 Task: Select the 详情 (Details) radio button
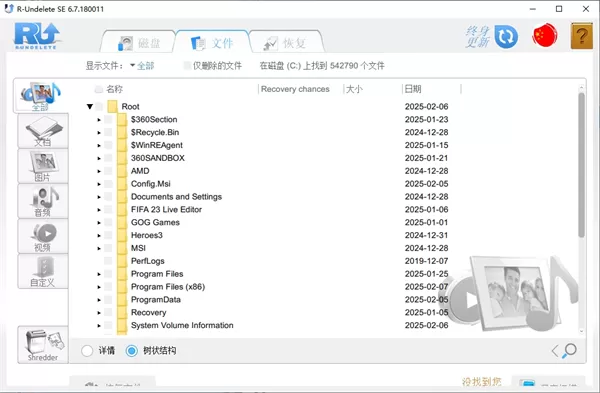pos(87,351)
